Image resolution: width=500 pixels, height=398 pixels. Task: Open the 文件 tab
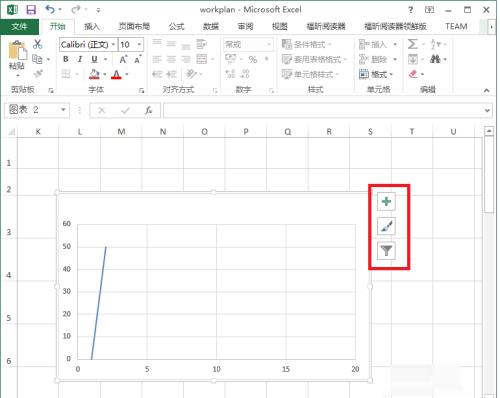point(19,26)
